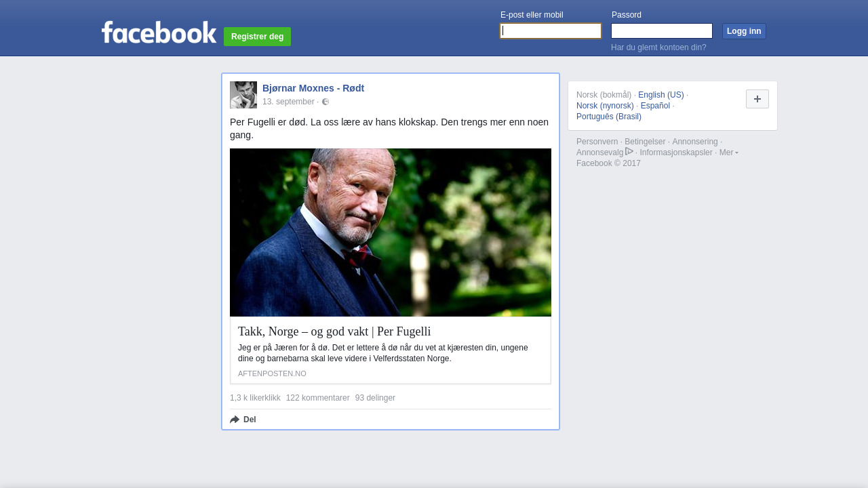This screenshot has width=868, height=488.
Task: View 122 kommentarer
Action: pos(318,398)
